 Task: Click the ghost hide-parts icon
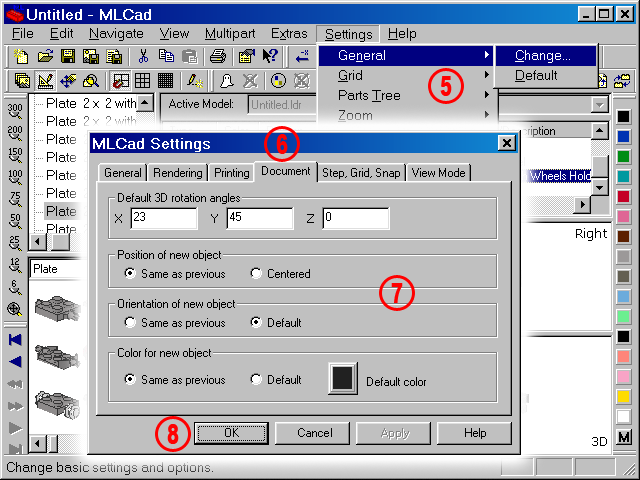coord(227,81)
